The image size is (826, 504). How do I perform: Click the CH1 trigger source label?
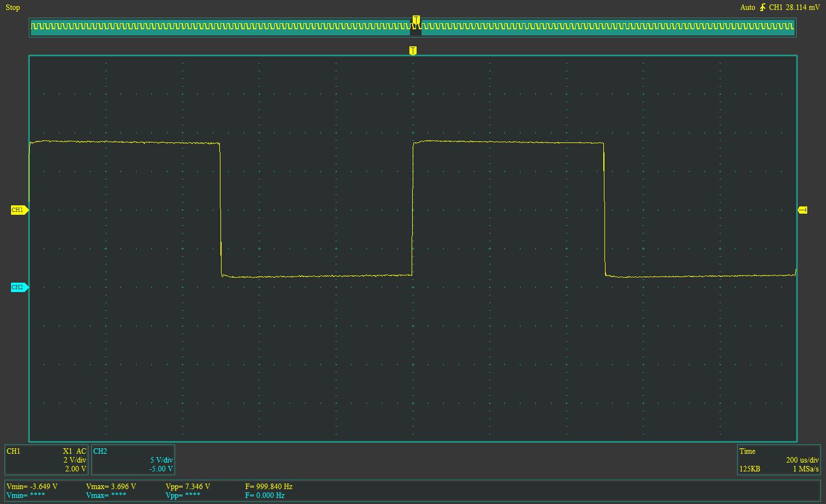pos(776,7)
